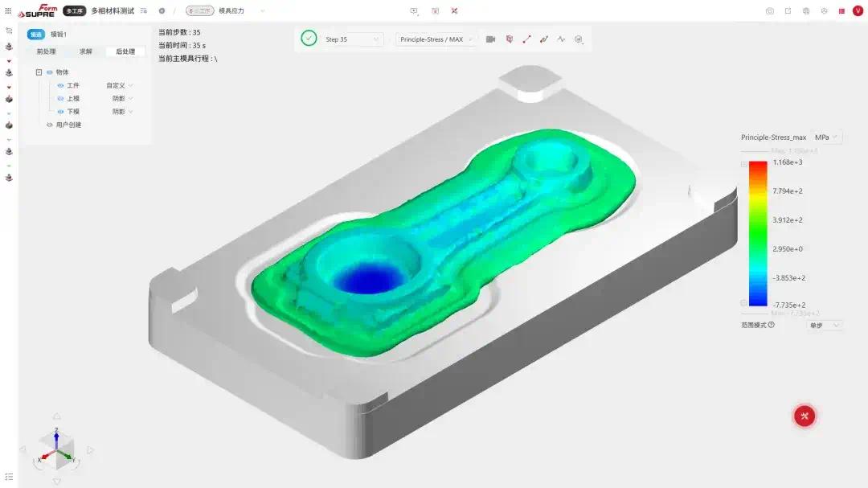Switch to the 后处理 tab
The width and height of the screenshot is (868, 488).
(x=125, y=51)
